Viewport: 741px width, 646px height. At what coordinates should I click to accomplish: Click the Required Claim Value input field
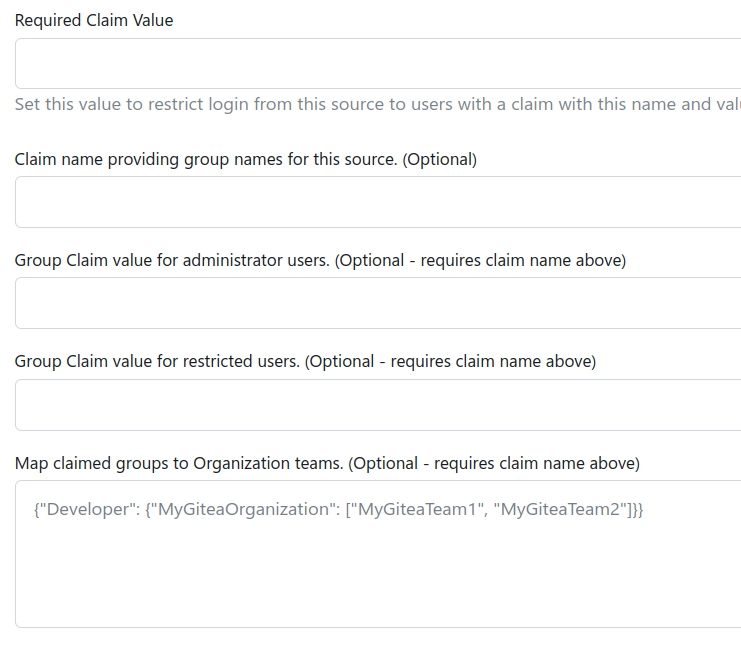pyautogui.click(x=377, y=64)
